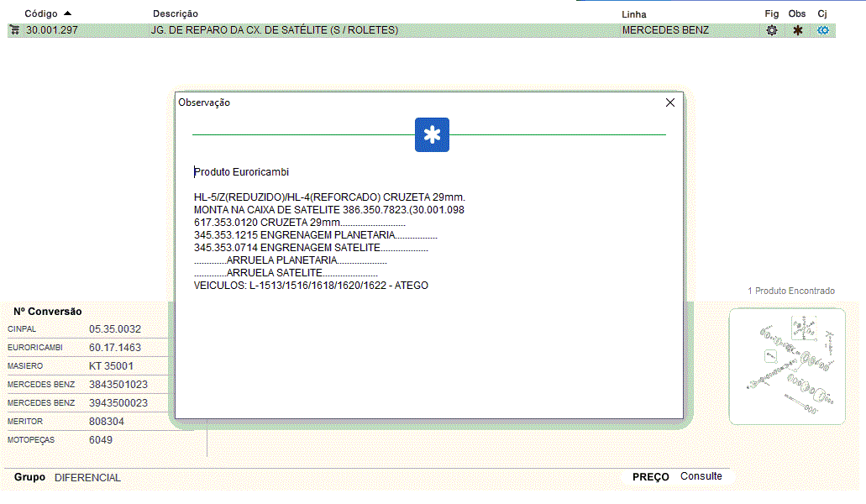Sort by the Código column arrow

67,13
